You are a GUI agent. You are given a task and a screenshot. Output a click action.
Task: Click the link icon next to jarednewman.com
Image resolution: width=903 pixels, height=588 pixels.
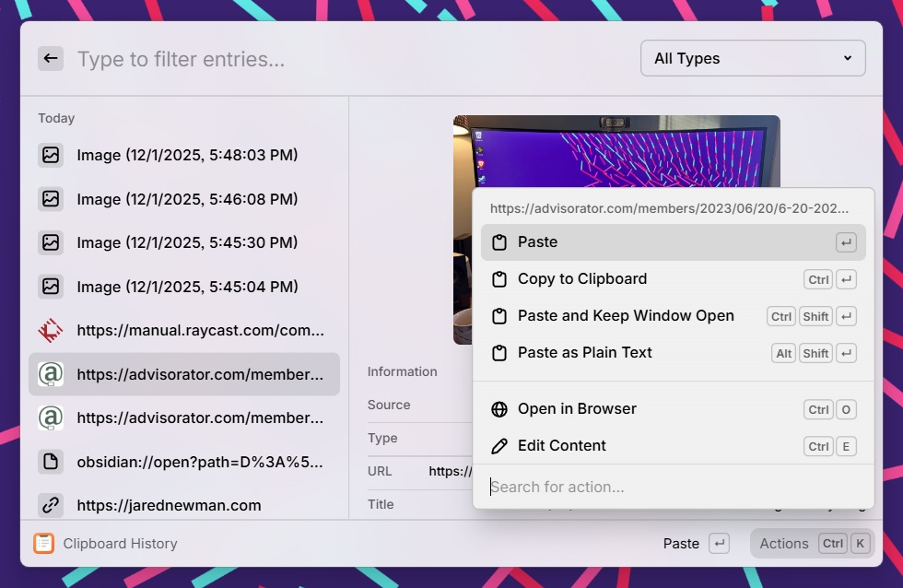click(51, 505)
